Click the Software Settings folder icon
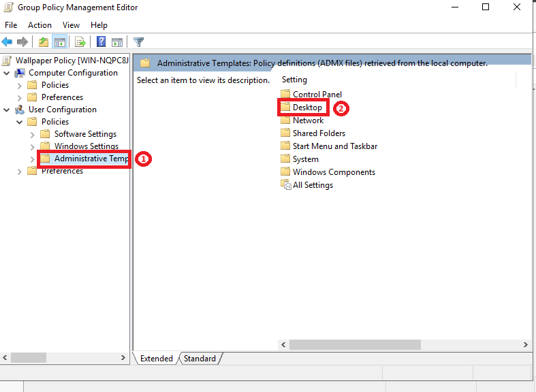 [x=45, y=134]
